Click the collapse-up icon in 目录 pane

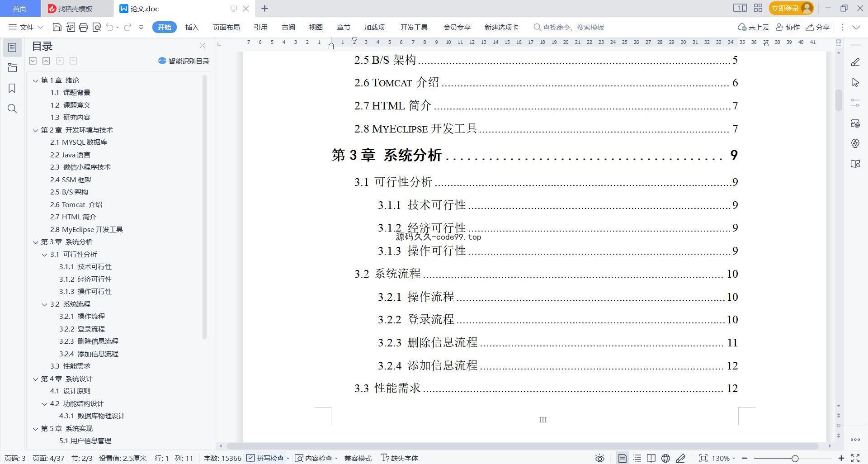pos(46,61)
